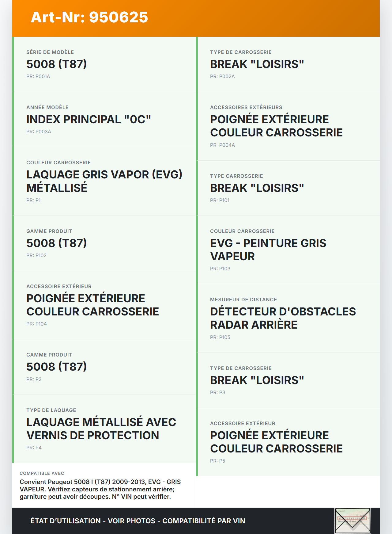Select EVG - Peinture Gris Vapeur entry
The width and height of the screenshot is (392, 534).
288,250
